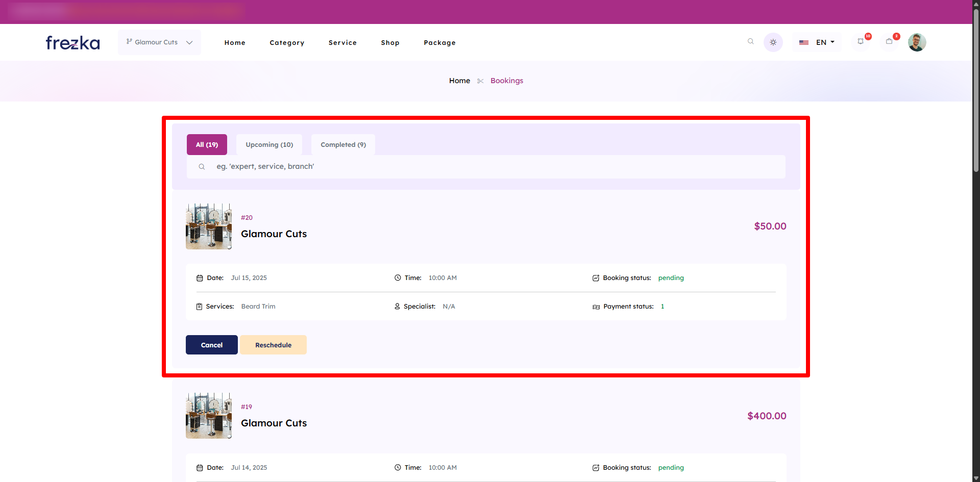Open the header search icon

tap(750, 42)
